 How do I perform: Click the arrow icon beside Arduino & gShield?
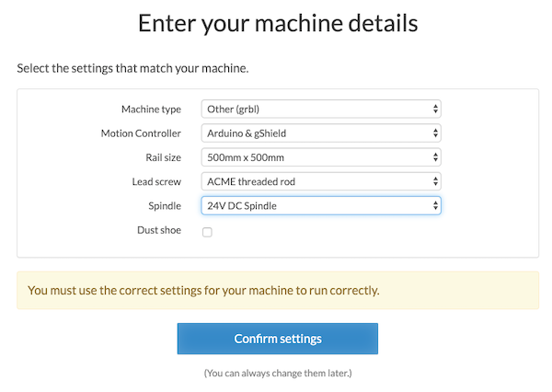click(x=435, y=133)
